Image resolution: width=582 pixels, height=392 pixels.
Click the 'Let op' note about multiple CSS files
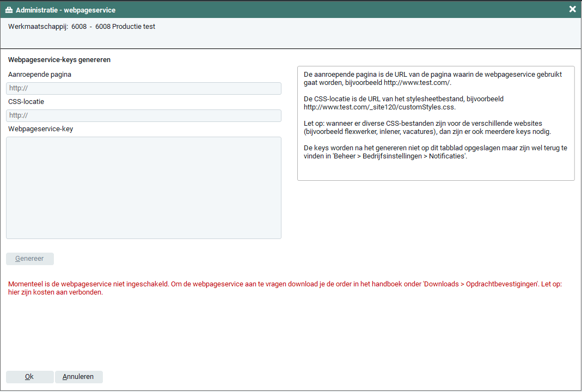(x=427, y=127)
